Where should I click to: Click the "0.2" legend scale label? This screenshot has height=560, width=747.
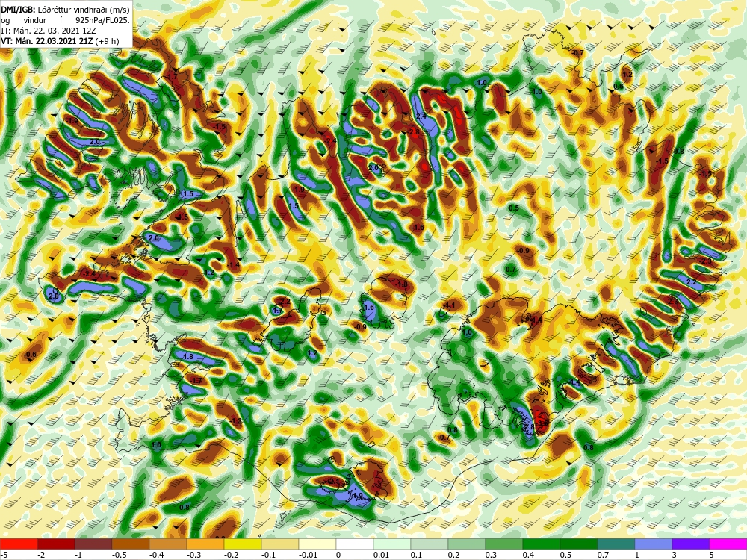(454, 555)
